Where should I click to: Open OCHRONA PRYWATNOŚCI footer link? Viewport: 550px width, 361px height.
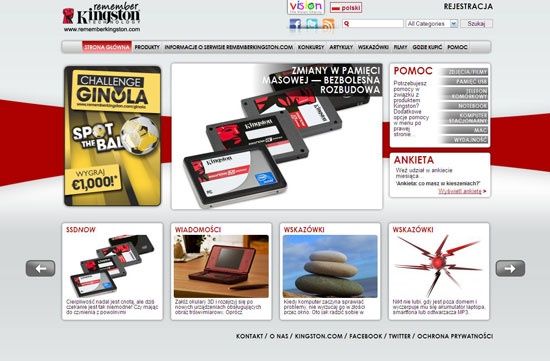click(455, 336)
